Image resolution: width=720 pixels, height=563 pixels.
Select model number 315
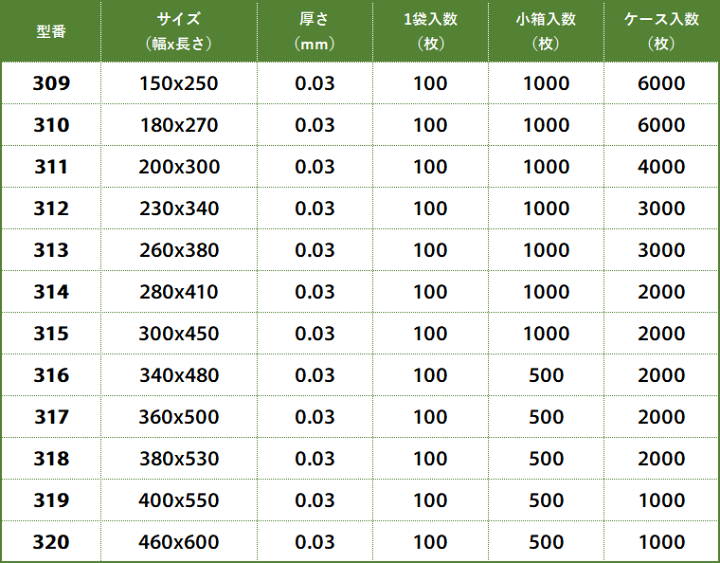coord(51,333)
